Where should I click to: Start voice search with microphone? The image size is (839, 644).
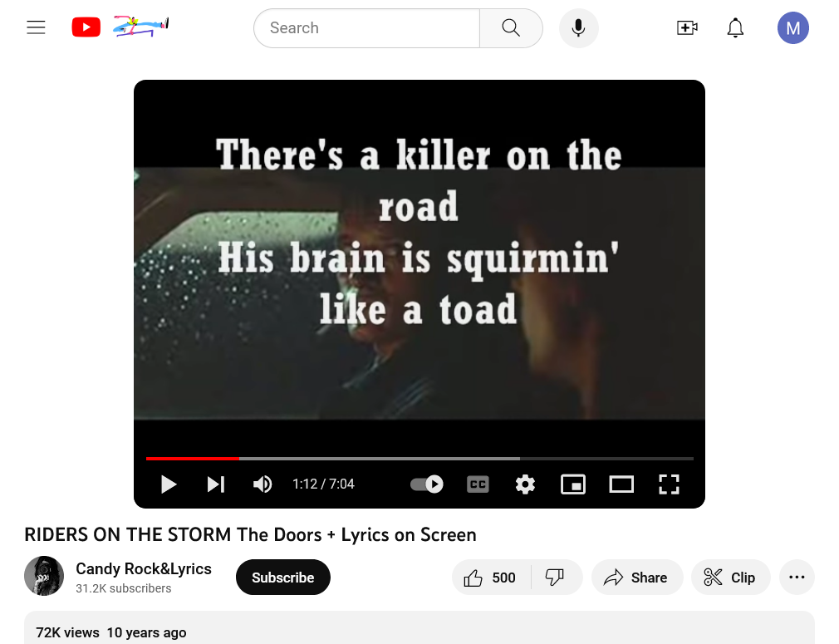point(578,27)
